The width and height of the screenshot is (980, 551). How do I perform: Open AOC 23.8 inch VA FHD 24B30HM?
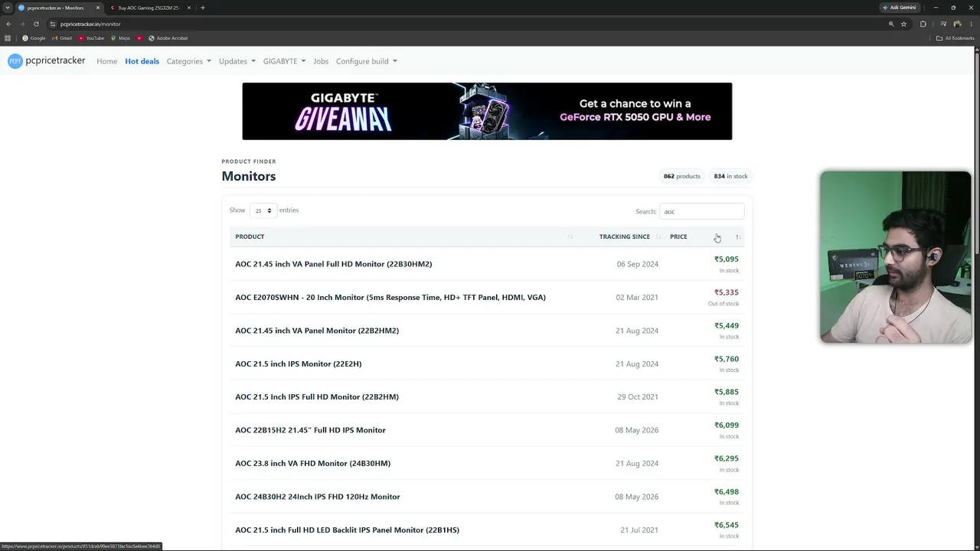(313, 463)
